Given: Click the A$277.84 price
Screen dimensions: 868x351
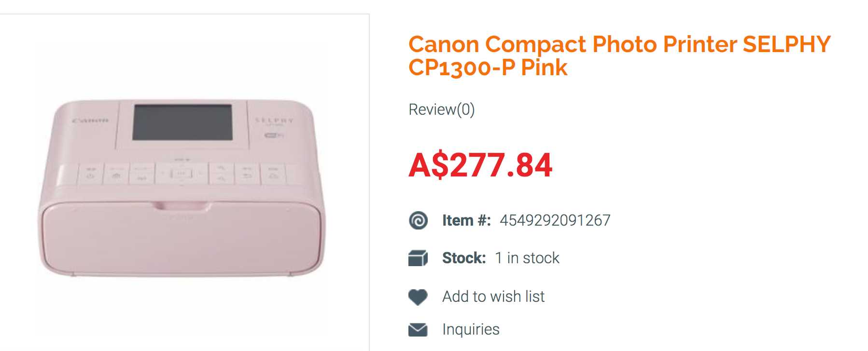Looking at the screenshot, I should click(480, 165).
